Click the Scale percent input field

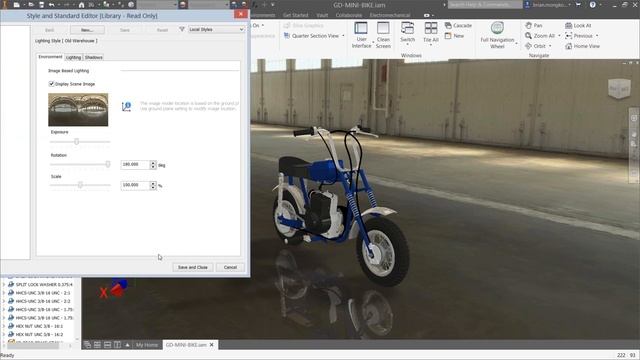coord(135,185)
